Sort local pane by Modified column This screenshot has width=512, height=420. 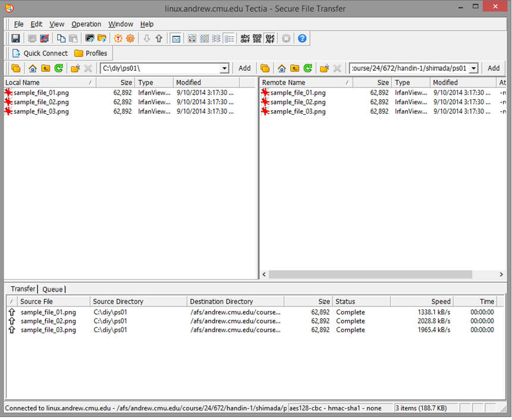pos(206,83)
